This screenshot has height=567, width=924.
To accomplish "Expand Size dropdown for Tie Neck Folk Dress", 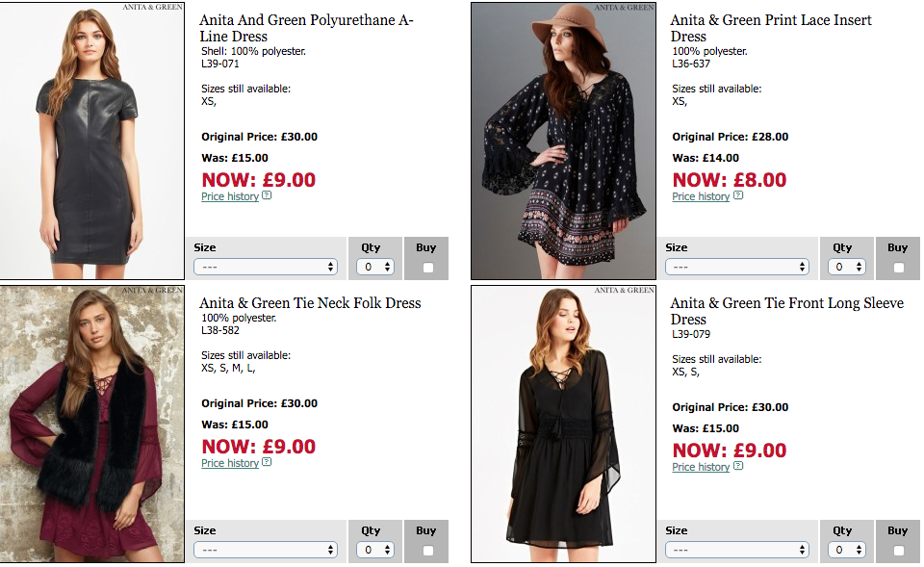I will pos(265,550).
